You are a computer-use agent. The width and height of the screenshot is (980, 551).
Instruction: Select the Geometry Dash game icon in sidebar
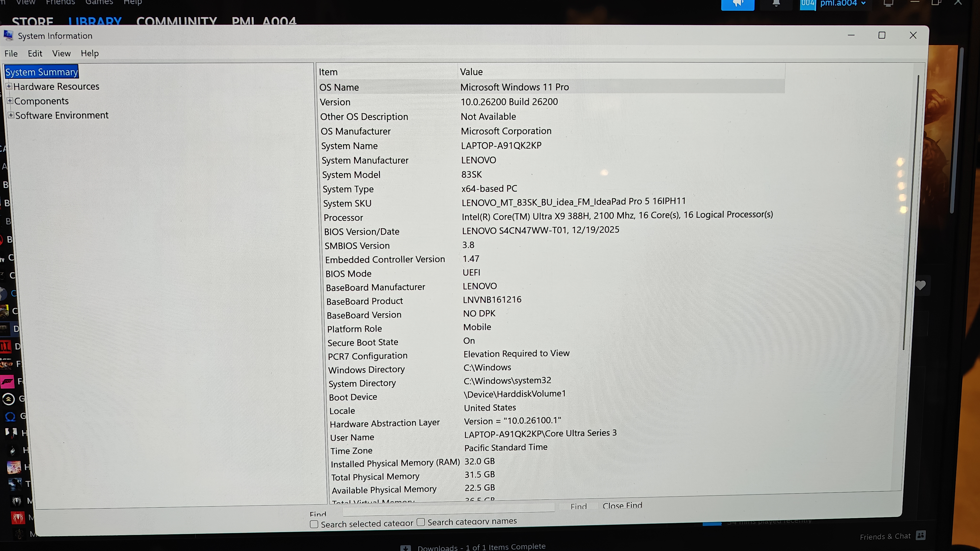8,398
